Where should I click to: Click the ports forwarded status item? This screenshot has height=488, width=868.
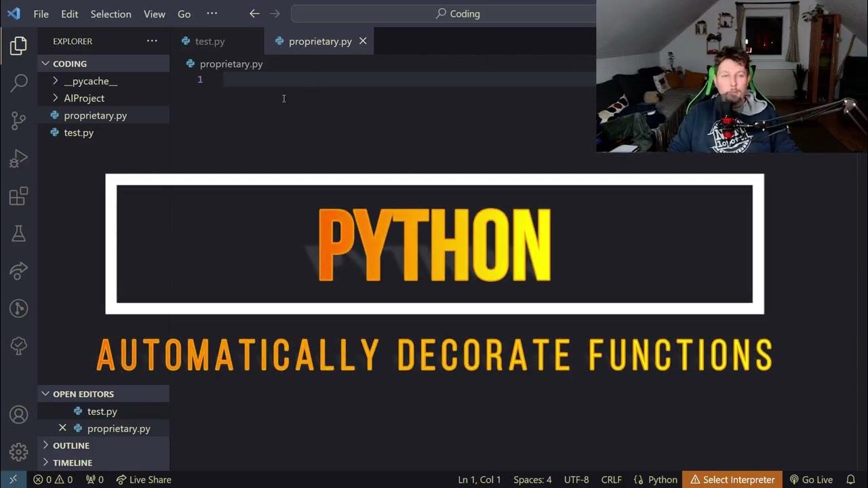click(95, 479)
